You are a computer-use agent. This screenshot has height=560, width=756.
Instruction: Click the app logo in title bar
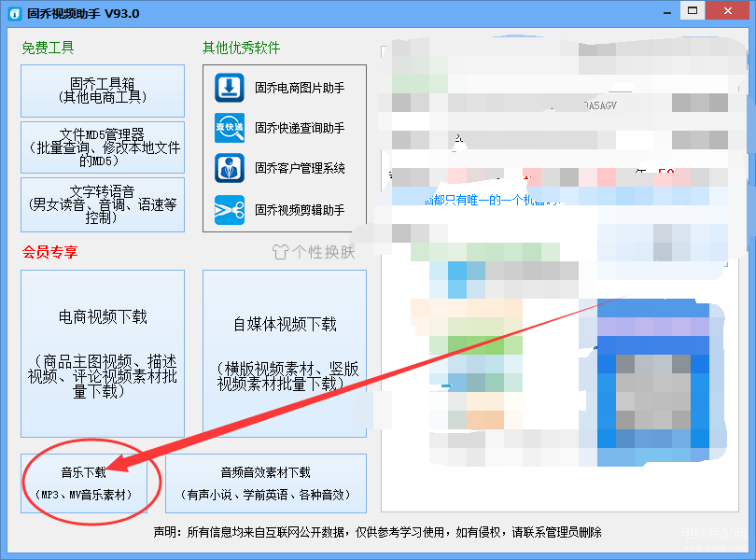(15, 13)
